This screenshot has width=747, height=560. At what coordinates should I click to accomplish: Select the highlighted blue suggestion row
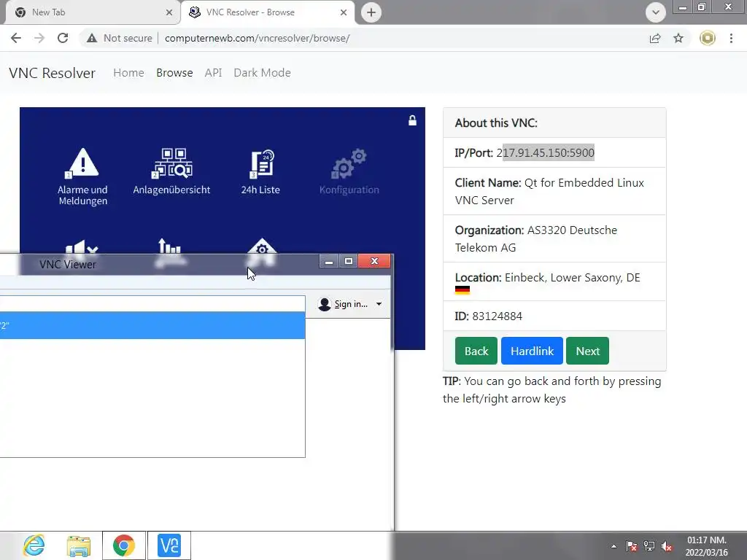tap(152, 325)
